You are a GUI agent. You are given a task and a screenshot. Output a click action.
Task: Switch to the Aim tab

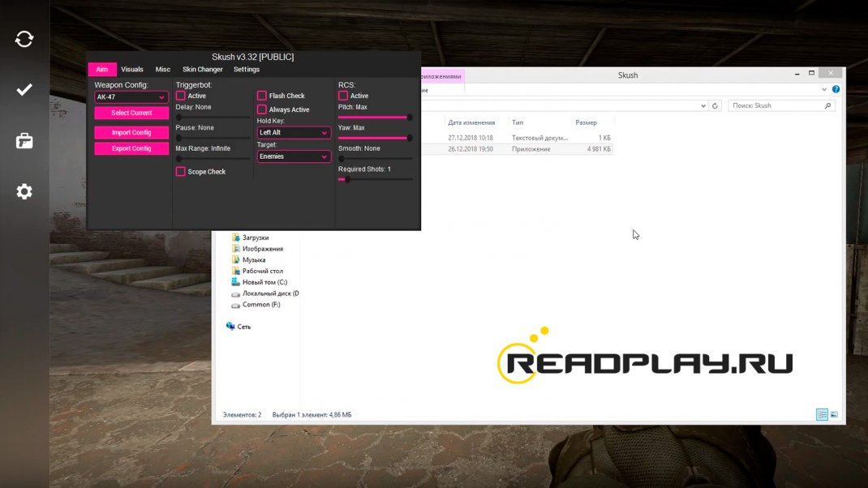(102, 69)
